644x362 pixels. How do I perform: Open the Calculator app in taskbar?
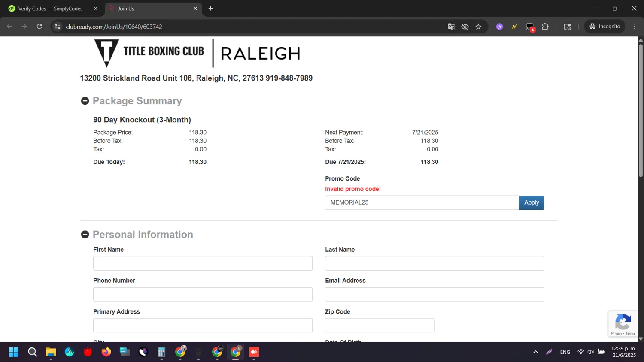161,352
